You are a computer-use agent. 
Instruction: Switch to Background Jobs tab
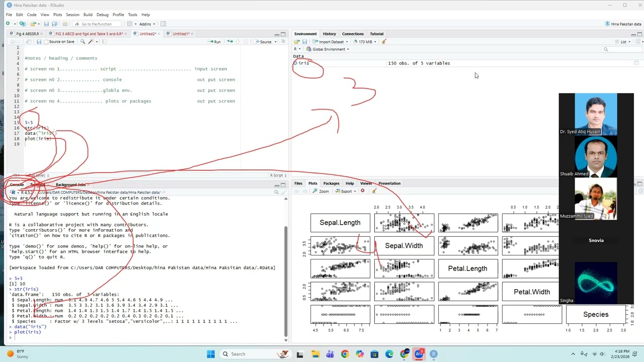[70, 185]
